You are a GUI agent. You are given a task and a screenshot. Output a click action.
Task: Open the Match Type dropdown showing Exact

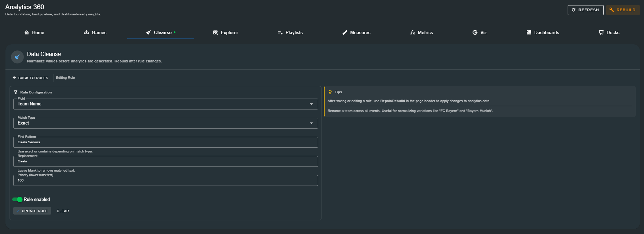coord(166,123)
